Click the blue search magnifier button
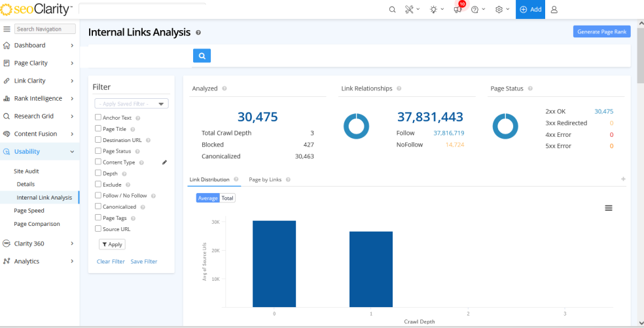Screen dimensions: 644x328 (202, 56)
